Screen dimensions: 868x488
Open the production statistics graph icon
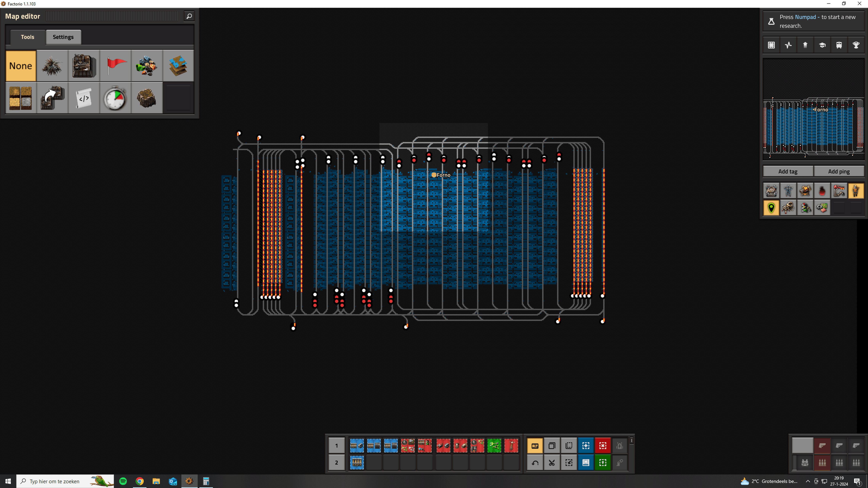coord(788,45)
